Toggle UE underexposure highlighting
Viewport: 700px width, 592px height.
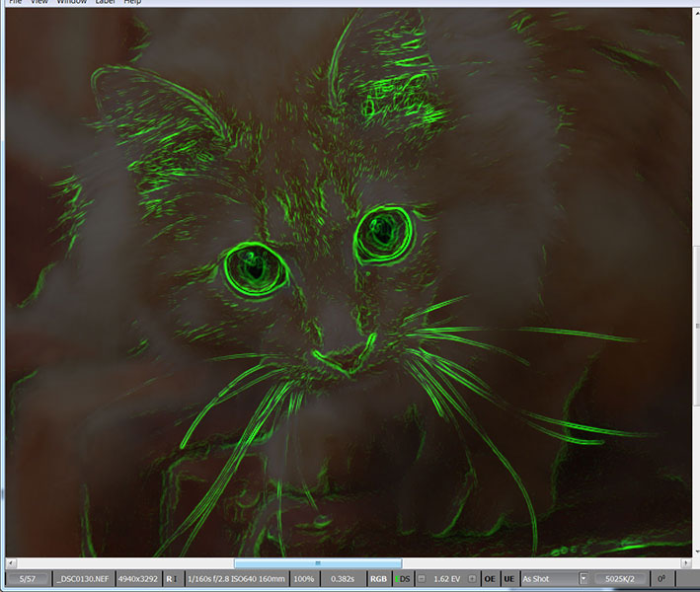(x=509, y=578)
